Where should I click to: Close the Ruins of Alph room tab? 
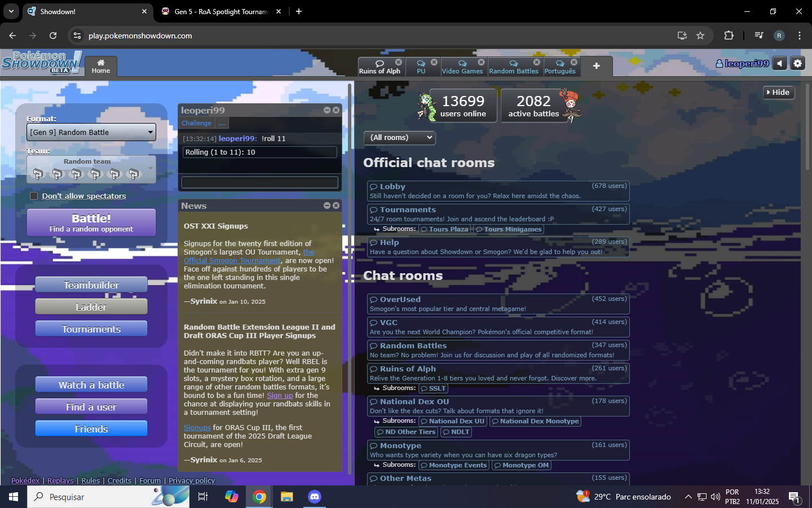click(x=399, y=62)
